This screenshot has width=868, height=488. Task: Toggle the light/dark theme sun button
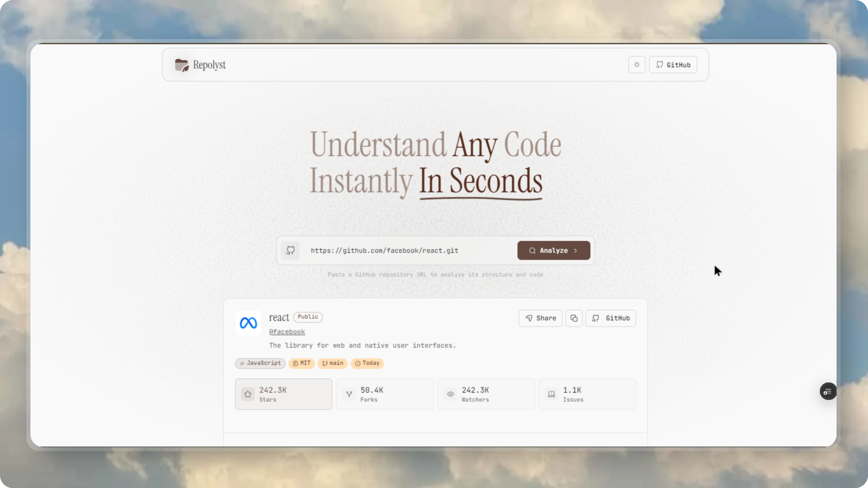pos(637,65)
